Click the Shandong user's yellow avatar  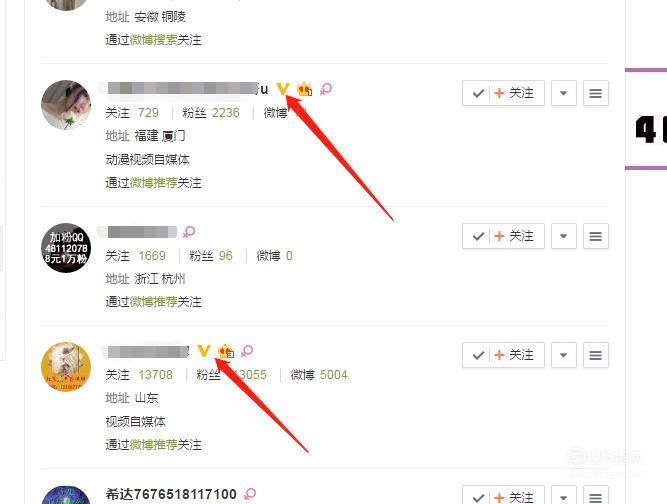pyautogui.click(x=66, y=367)
